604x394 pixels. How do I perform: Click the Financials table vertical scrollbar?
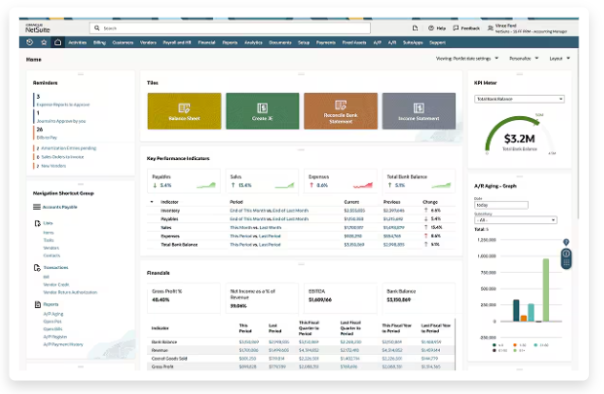pos(455,344)
